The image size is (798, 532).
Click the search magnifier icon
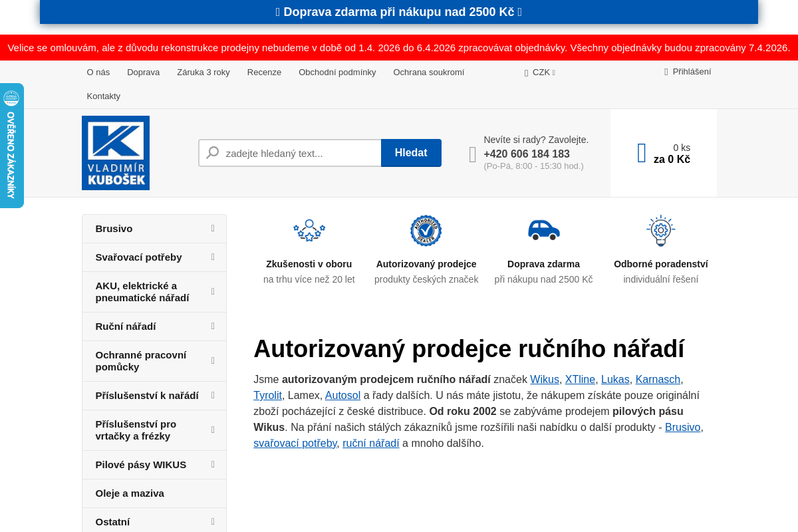tap(211, 152)
